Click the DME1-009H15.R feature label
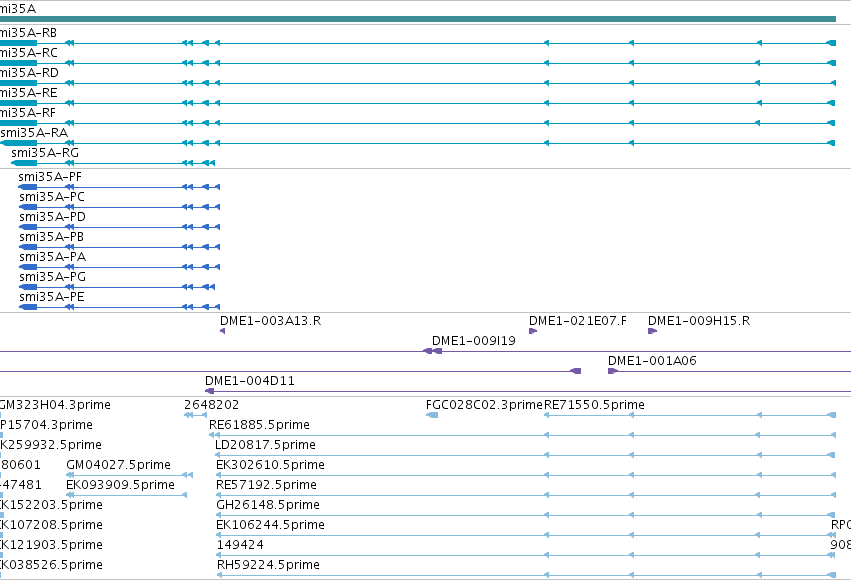Image resolution: width=851 pixels, height=580 pixels. (x=699, y=321)
